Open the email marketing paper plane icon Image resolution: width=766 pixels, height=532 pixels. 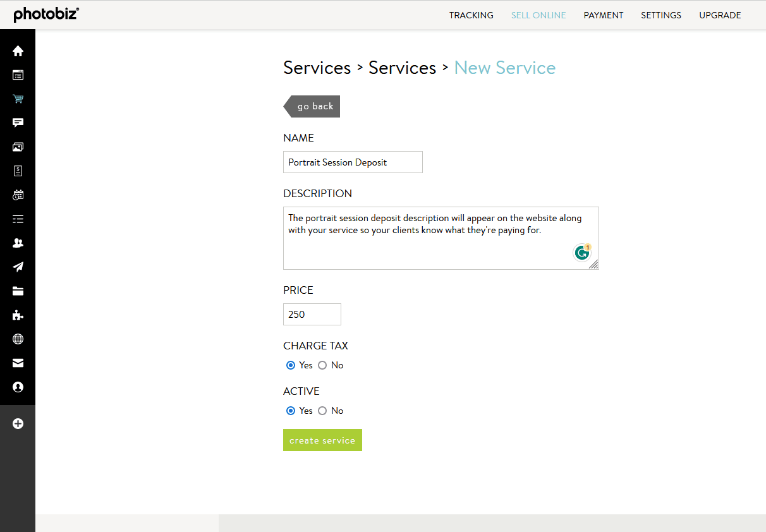tap(18, 267)
